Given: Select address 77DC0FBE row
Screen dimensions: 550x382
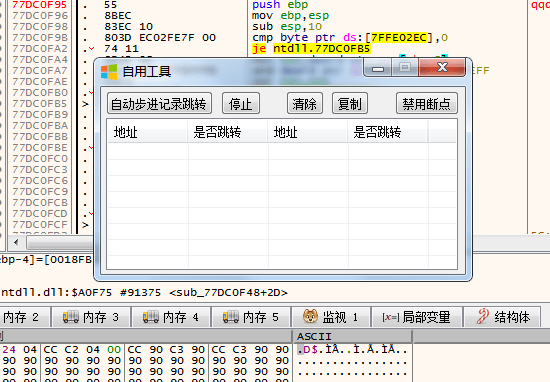Looking at the screenshot, I should [x=40, y=147].
